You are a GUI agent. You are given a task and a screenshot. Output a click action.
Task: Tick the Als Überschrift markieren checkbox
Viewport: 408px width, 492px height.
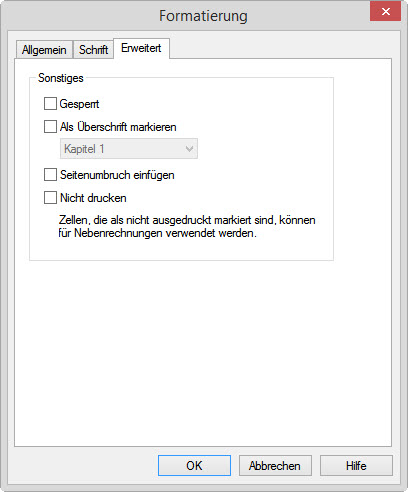point(50,127)
